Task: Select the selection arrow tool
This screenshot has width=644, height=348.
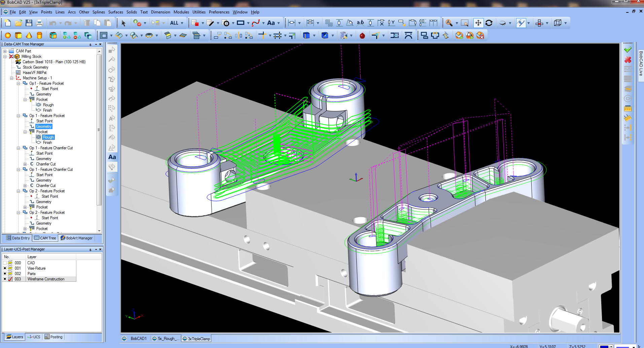Action: 123,23
